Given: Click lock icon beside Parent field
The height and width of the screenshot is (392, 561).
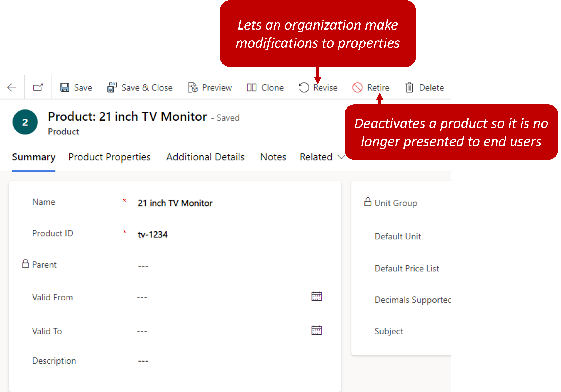Looking at the screenshot, I should 25,264.
